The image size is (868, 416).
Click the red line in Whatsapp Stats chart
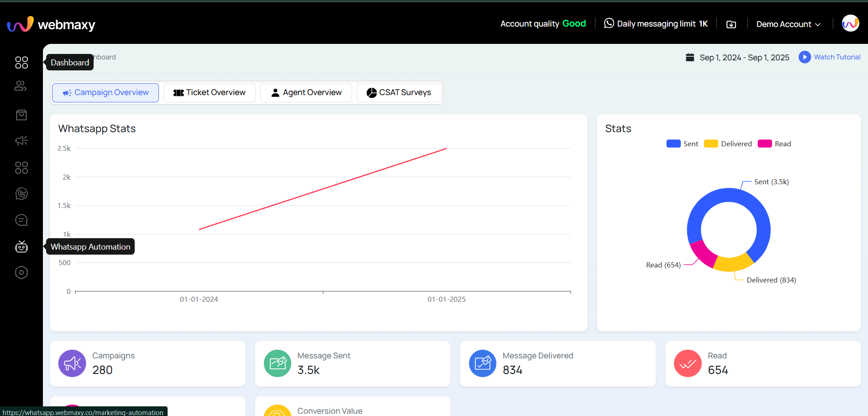(x=323, y=189)
